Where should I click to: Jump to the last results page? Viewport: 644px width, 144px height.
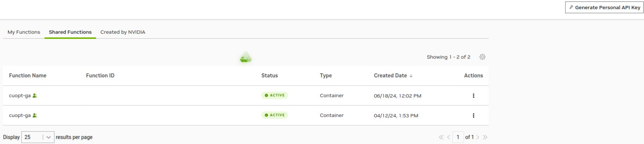(x=485, y=137)
